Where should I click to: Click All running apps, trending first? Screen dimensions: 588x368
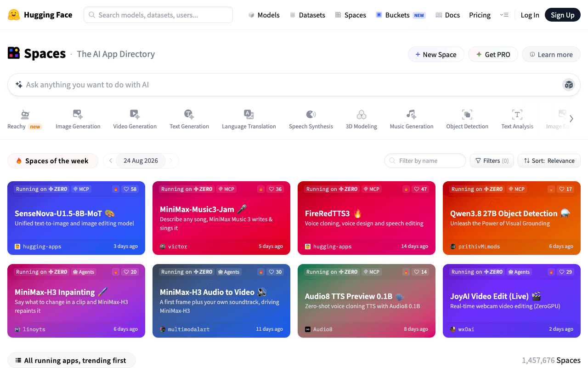coord(72,360)
